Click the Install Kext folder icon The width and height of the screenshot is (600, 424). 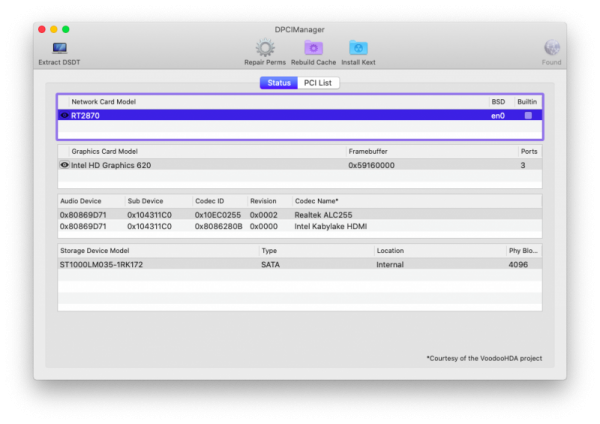[358, 48]
